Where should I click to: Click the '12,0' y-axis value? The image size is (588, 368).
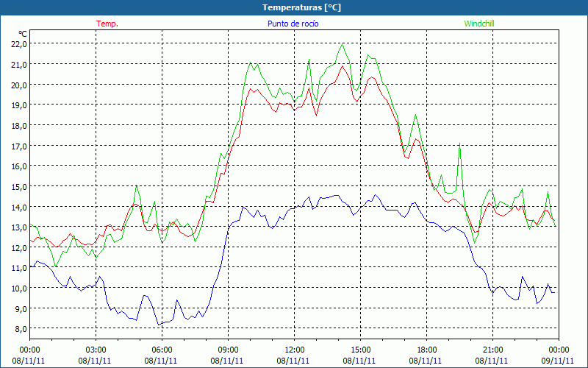19,248
